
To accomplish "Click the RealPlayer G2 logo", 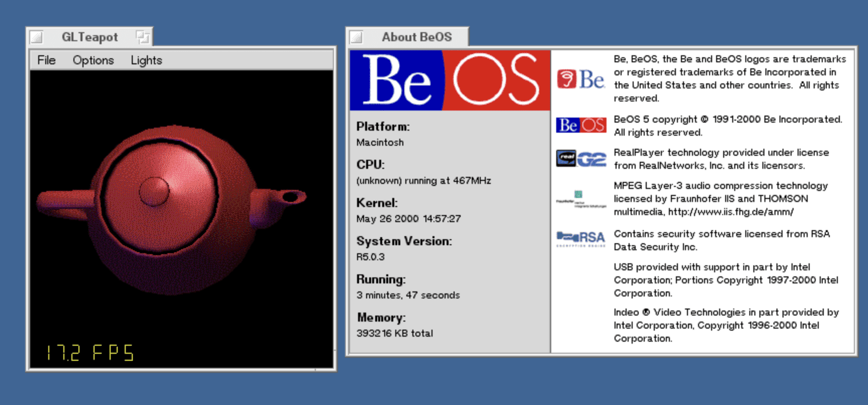I will click(580, 159).
